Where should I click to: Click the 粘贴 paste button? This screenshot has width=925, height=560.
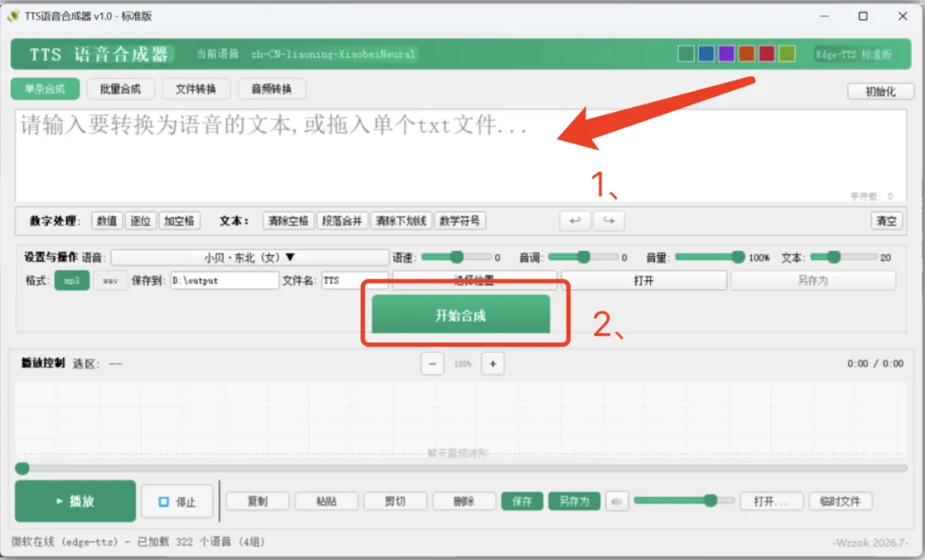pyautogui.click(x=326, y=502)
